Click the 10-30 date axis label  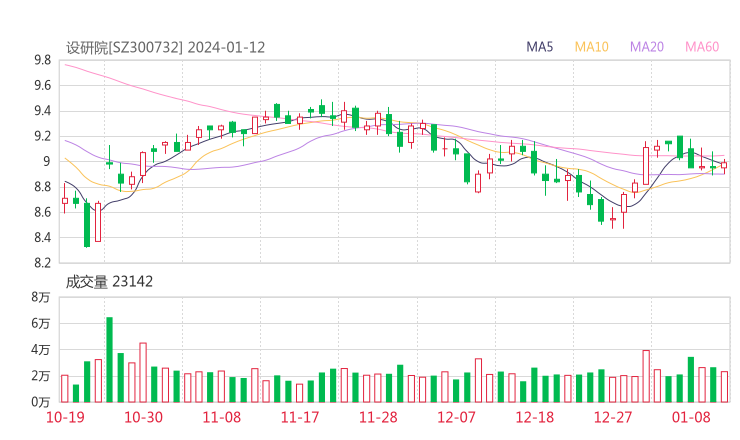click(143, 417)
